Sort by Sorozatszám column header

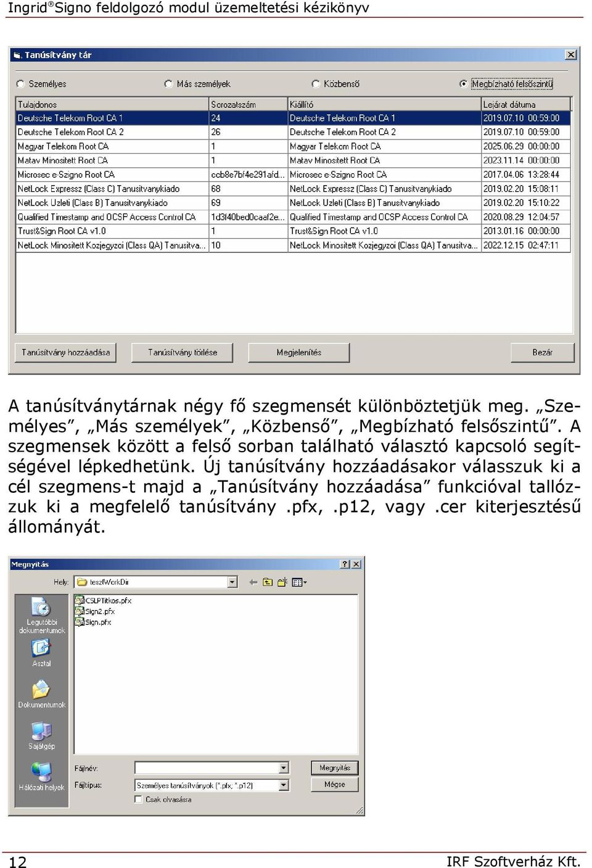click(249, 104)
